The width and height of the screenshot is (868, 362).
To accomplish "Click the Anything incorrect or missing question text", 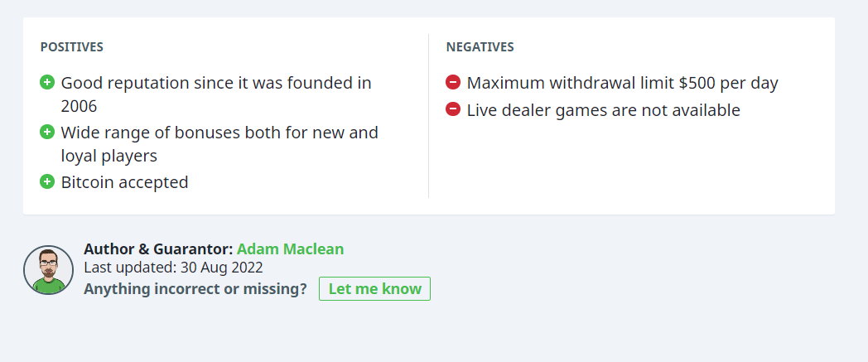I will 195,289.
